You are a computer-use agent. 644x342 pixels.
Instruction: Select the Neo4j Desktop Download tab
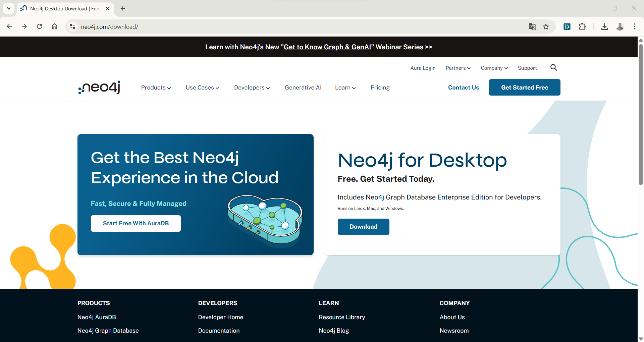click(x=65, y=9)
